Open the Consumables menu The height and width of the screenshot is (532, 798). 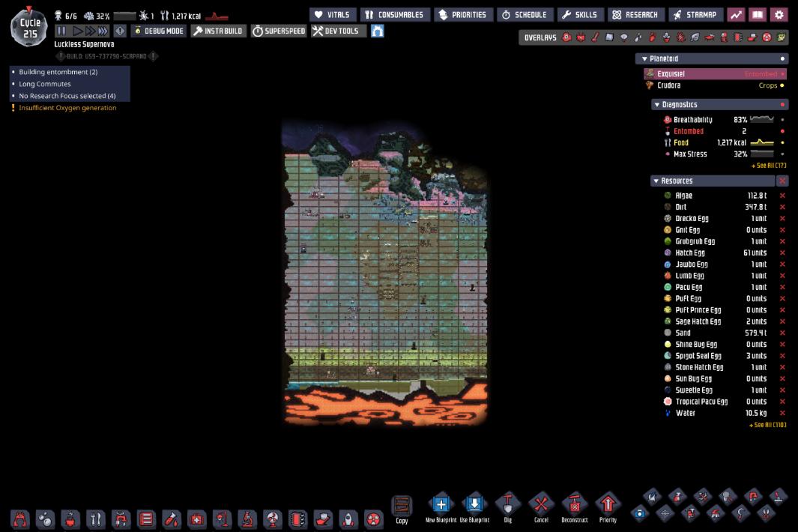(395, 15)
